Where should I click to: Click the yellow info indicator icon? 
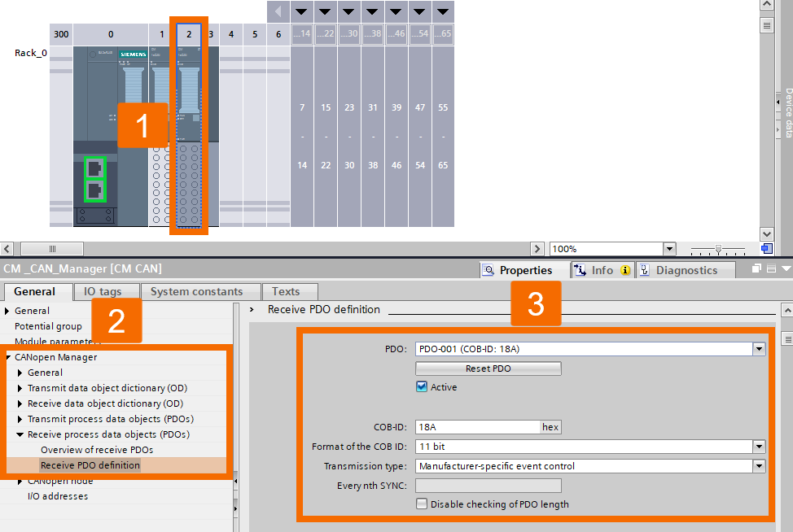tap(625, 270)
